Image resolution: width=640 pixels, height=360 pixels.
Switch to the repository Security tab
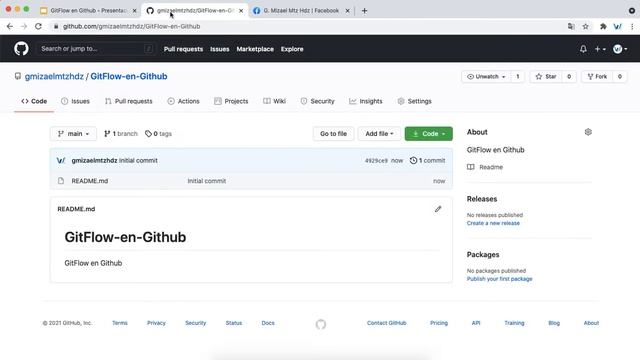coord(317,101)
